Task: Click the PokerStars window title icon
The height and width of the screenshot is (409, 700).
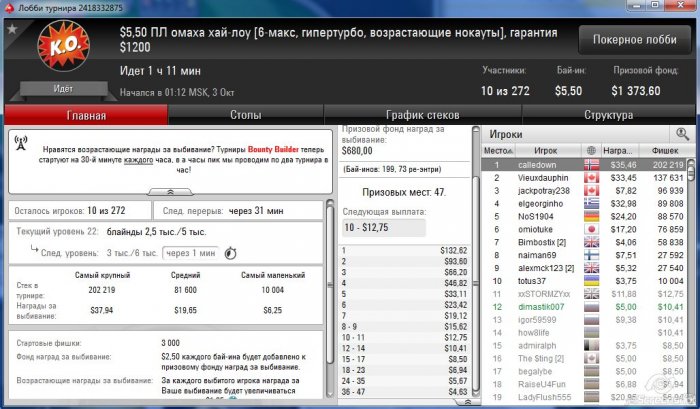Action: coord(8,8)
